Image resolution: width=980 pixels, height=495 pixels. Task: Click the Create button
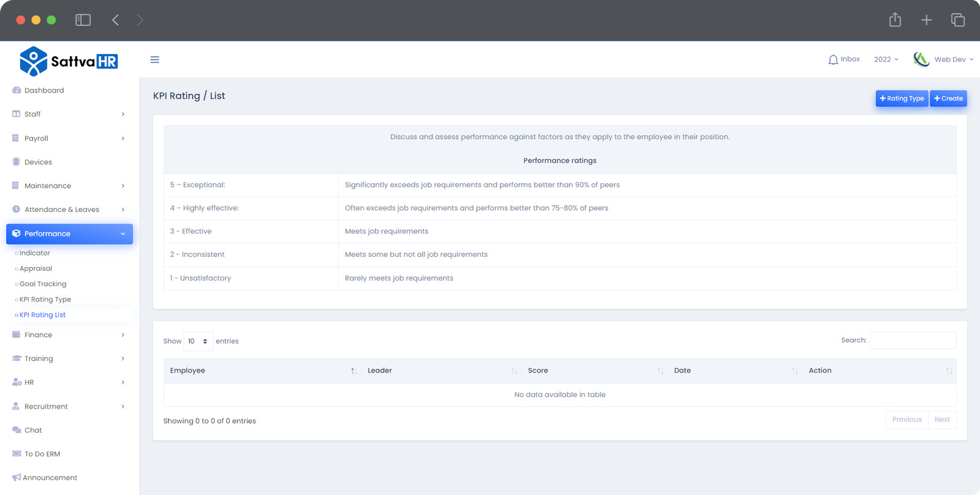[948, 99]
